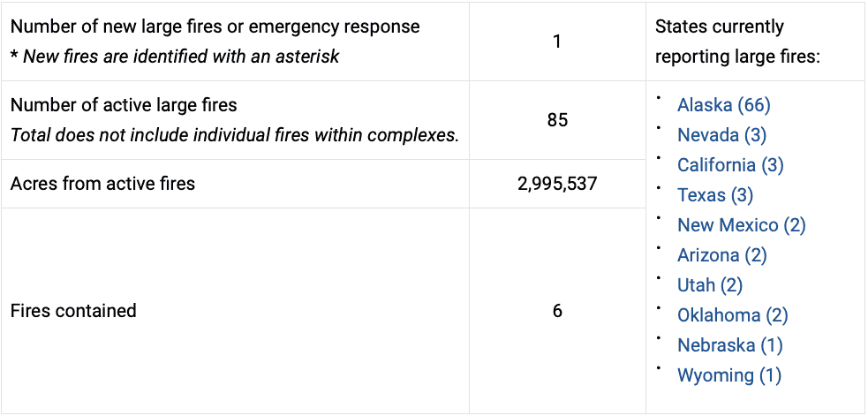
Task: Open the Arizona (2) link
Action: click(721, 254)
